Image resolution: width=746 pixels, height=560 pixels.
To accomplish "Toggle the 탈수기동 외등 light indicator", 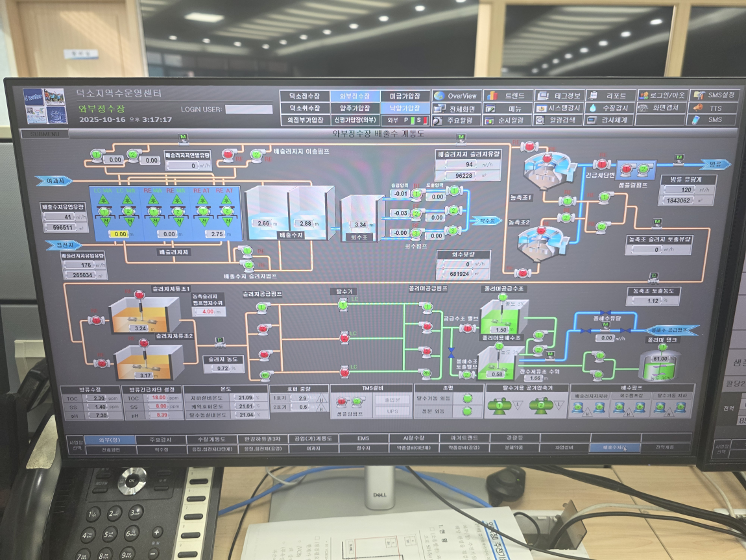I will (x=467, y=398).
